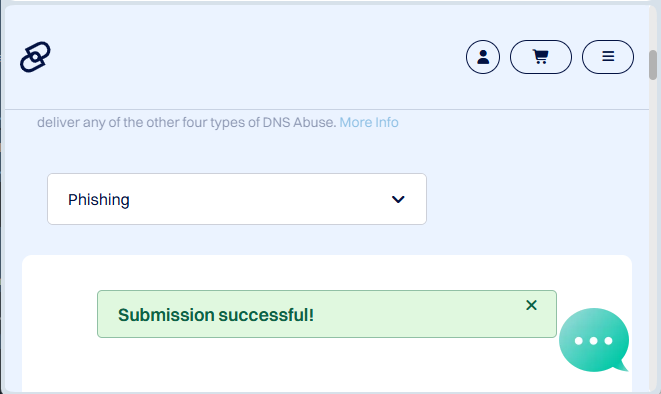The image size is (661, 394).
Task: Open the user account profile icon
Action: pyautogui.click(x=483, y=57)
